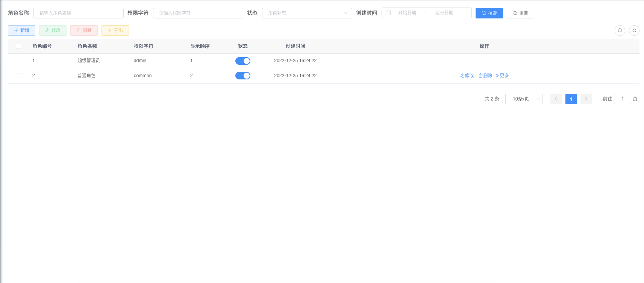Check the 普通角色 row checkbox
This screenshot has width=644, height=283.
[x=18, y=76]
